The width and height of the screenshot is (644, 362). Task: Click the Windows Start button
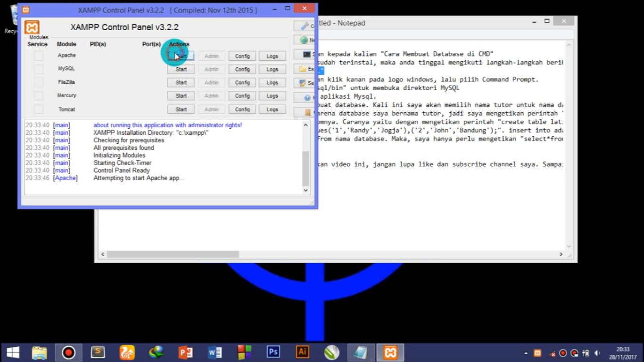(13, 352)
